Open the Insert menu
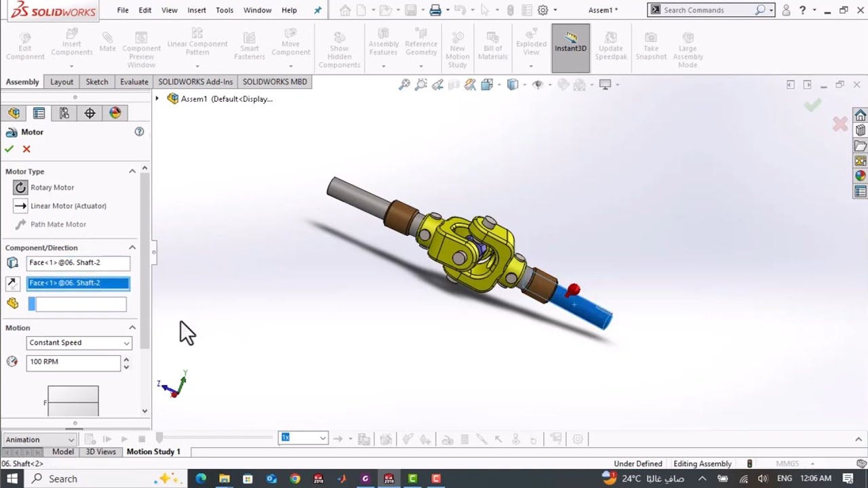 pos(197,10)
